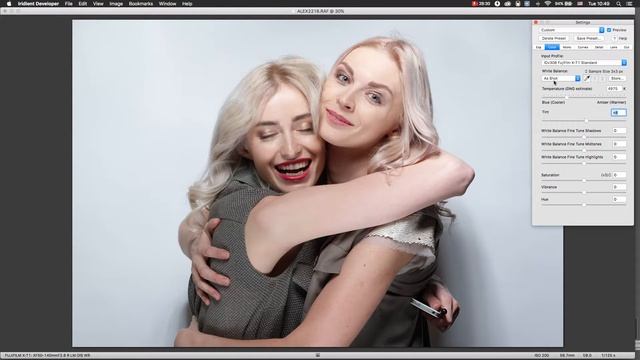
Task: Click the Tint value field
Action: coord(619,112)
